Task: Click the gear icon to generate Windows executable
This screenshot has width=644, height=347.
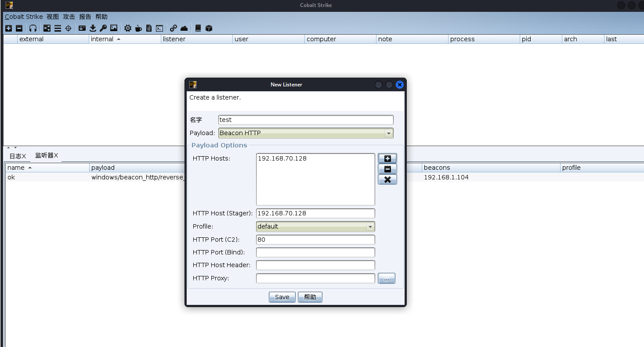Action: click(x=127, y=28)
